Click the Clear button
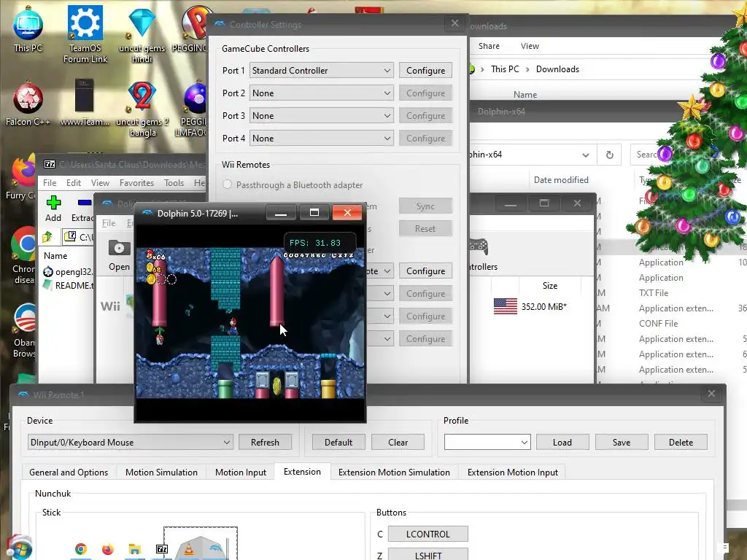The width and height of the screenshot is (747, 560). (x=398, y=443)
